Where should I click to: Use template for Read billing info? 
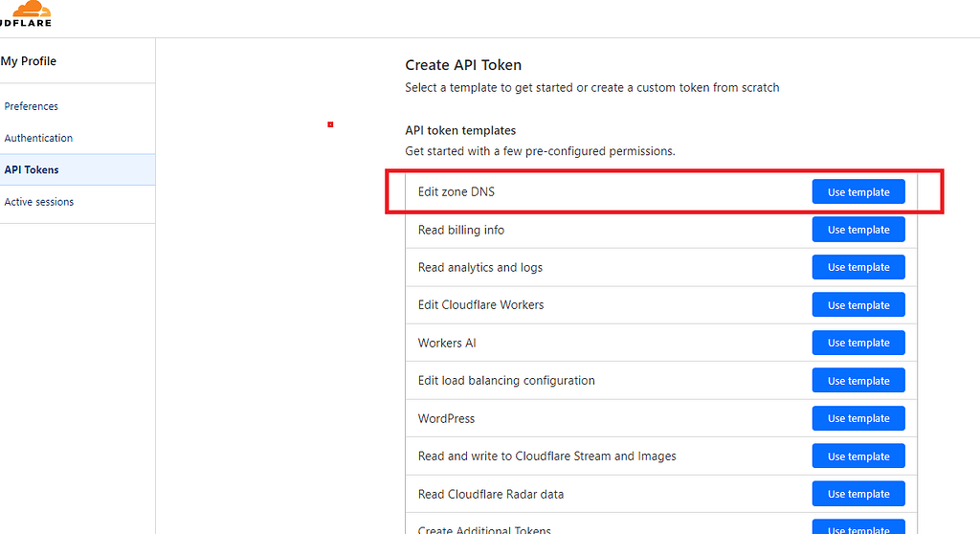pyautogui.click(x=858, y=230)
